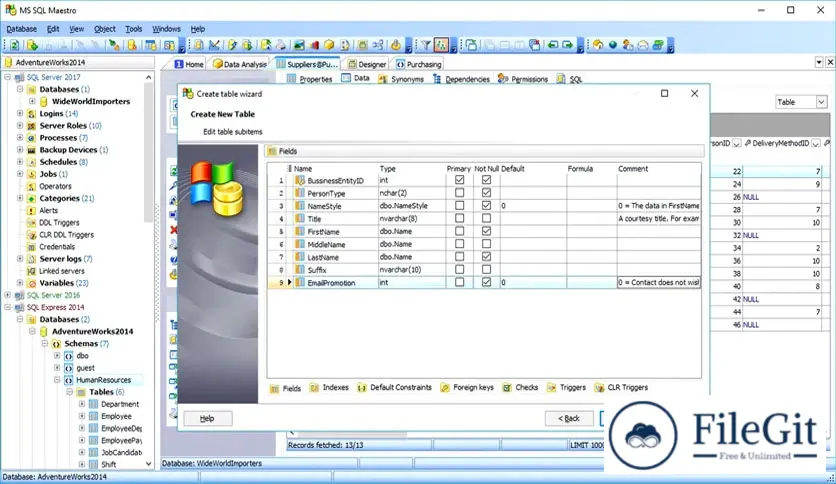Click the Linked servers icon in tree
Screen dimensions: 836x484
click(x=31, y=271)
